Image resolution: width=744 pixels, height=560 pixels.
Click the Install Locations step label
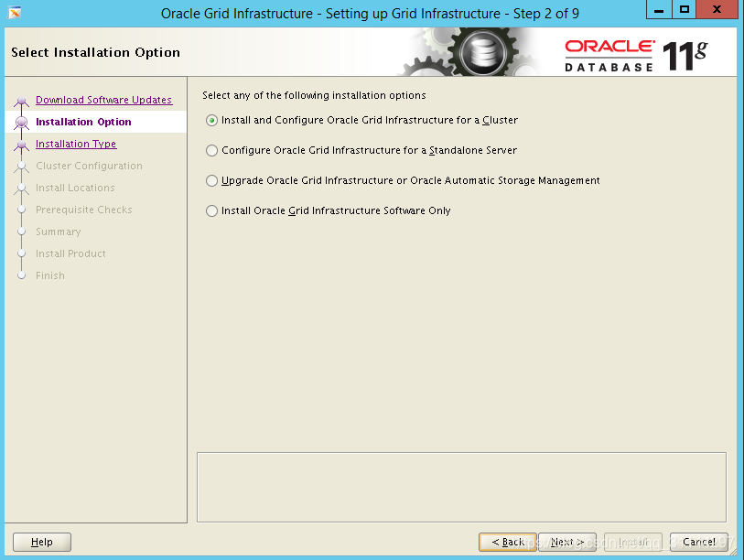[x=75, y=188]
